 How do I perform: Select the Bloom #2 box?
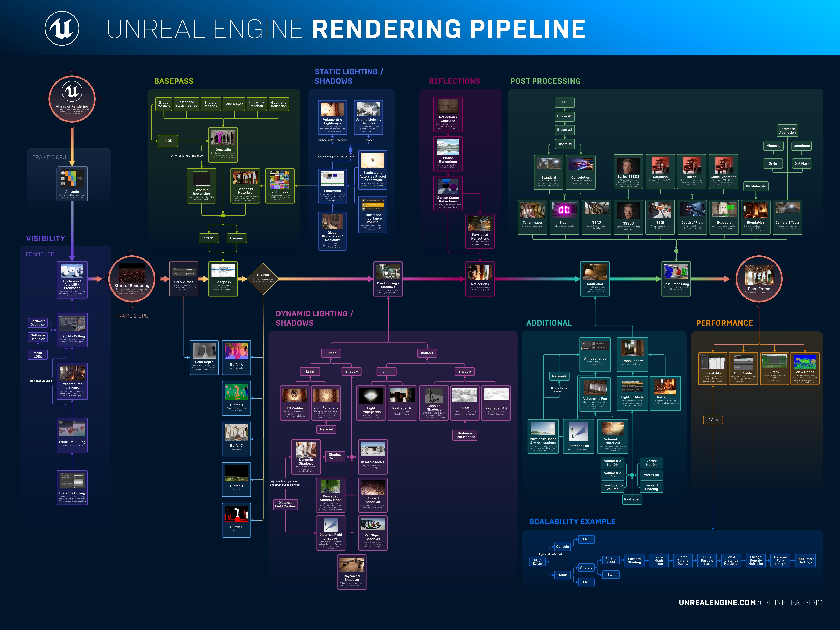(x=565, y=130)
